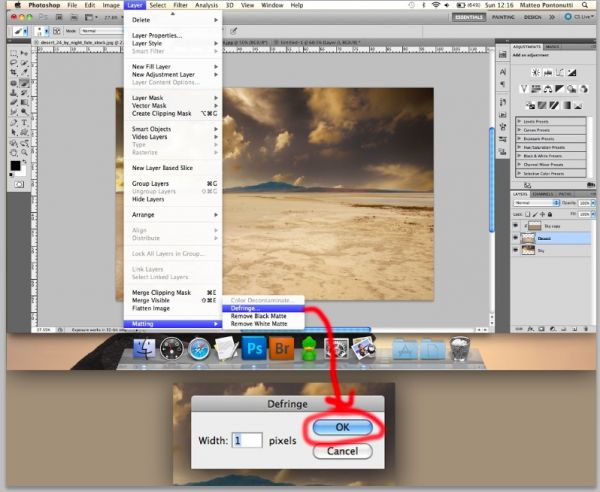This screenshot has width=600, height=492.
Task: Switch to Painting workspace
Action: coord(503,17)
